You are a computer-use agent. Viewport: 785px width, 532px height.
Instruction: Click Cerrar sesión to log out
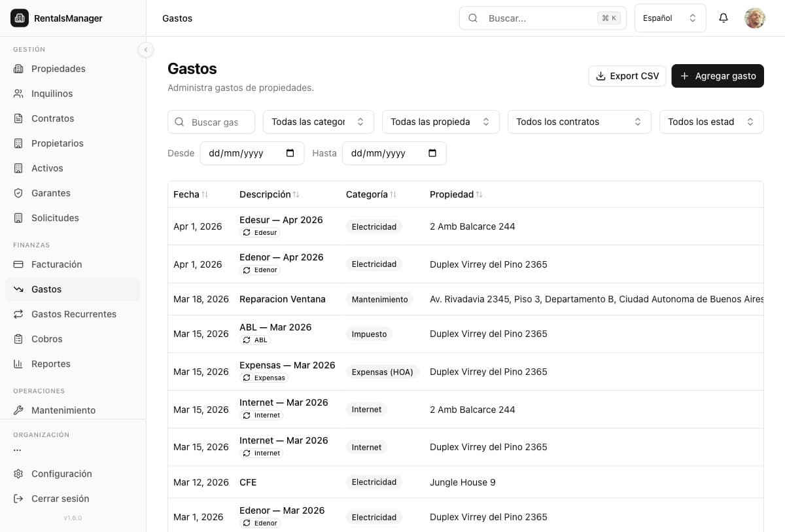coord(60,499)
